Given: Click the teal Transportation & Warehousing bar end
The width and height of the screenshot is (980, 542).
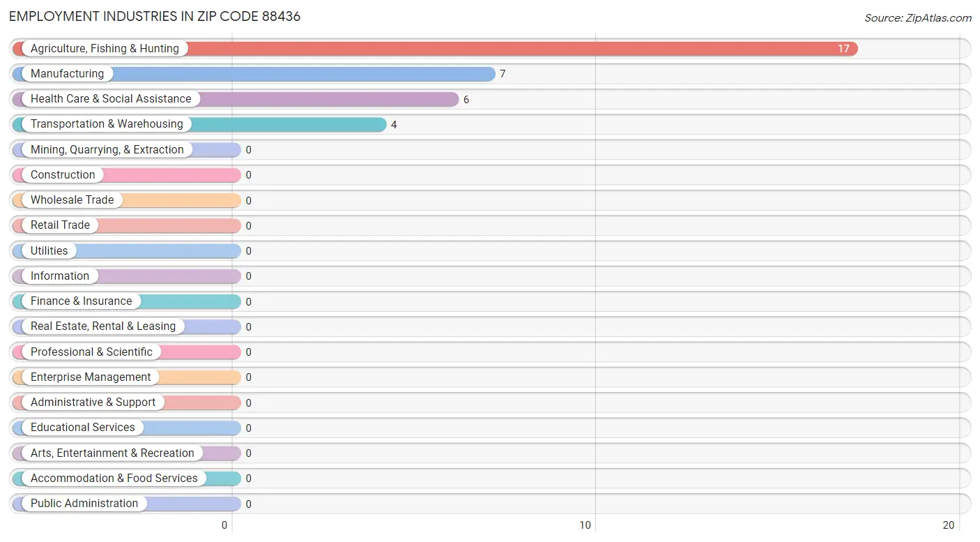Looking at the screenshot, I should pyautogui.click(x=378, y=125).
